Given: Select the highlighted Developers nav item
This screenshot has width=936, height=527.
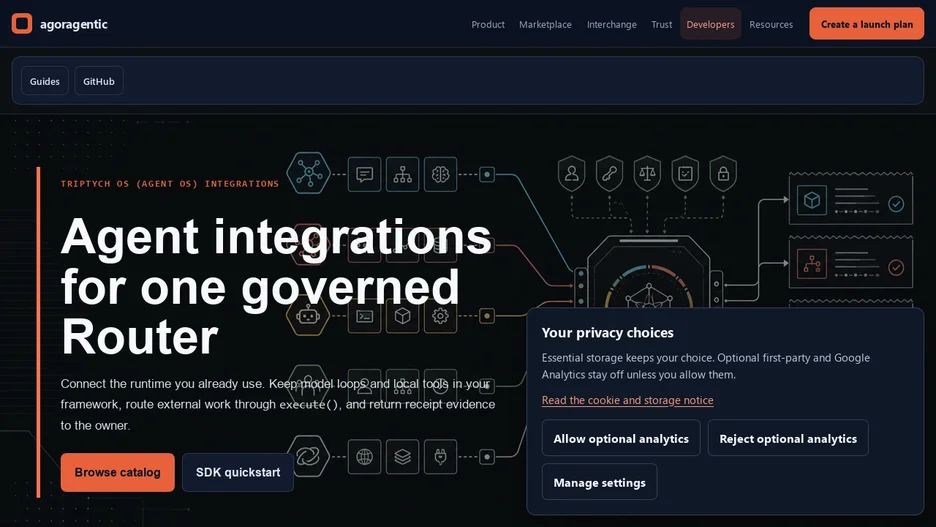Looking at the screenshot, I should click(x=710, y=24).
